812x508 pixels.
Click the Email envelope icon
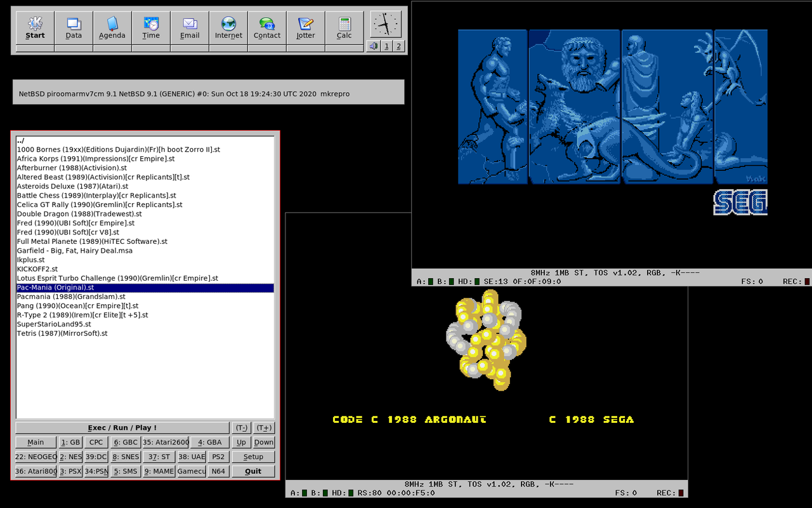coord(190,28)
